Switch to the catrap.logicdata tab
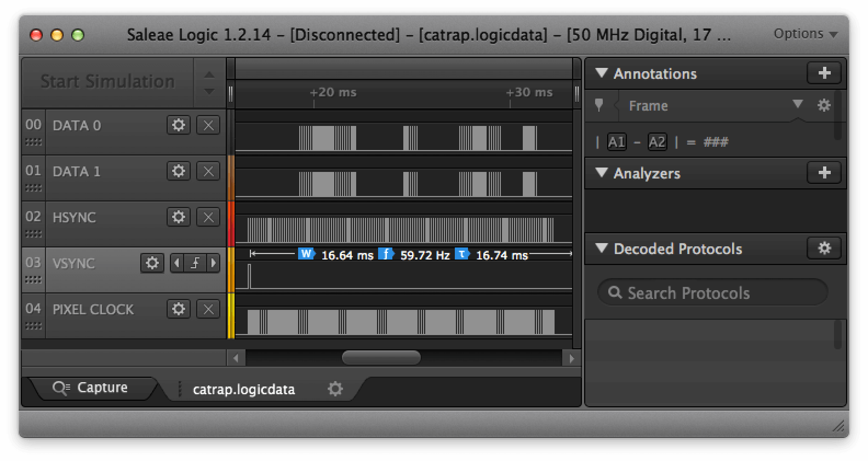The image size is (868, 461). tap(244, 389)
